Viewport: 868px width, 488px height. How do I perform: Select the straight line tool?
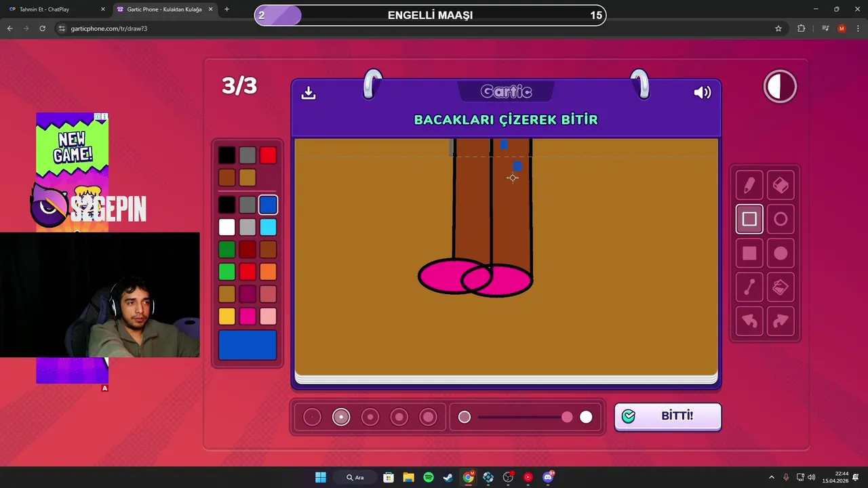pos(749,287)
